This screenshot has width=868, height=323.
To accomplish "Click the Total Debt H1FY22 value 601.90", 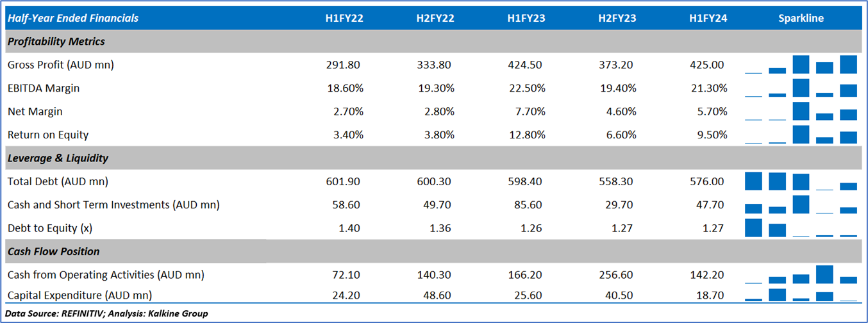I will (x=344, y=181).
